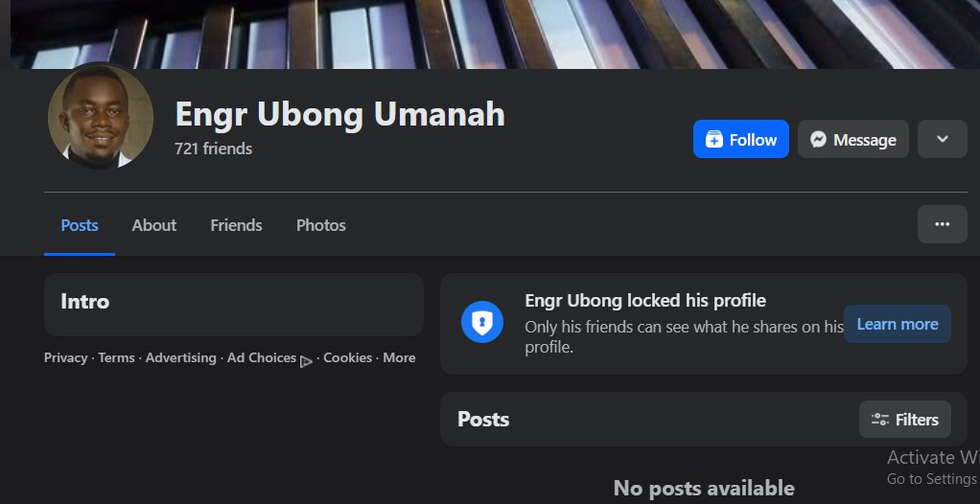Open Messenger chat via Message button
Viewport: 980px width, 504px height.
tap(853, 139)
